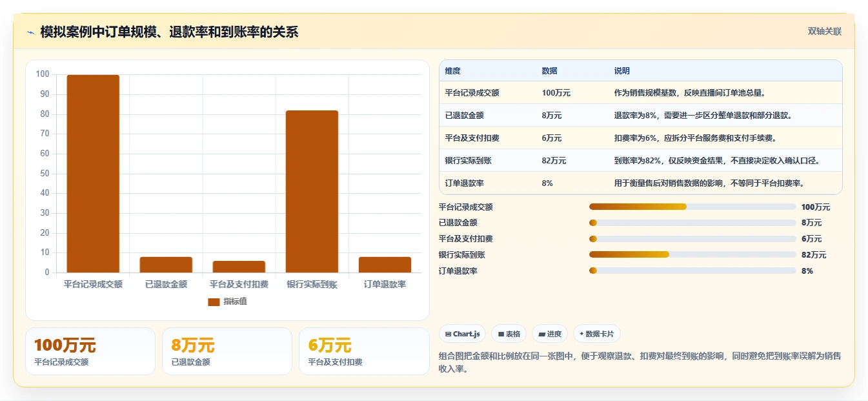The image size is (868, 401).
Task: Click description starting '到账率为82%'
Action: (718, 161)
